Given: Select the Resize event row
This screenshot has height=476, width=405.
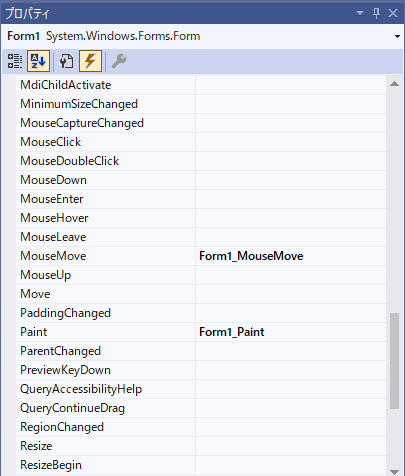Looking at the screenshot, I should pyautogui.click(x=201, y=446).
